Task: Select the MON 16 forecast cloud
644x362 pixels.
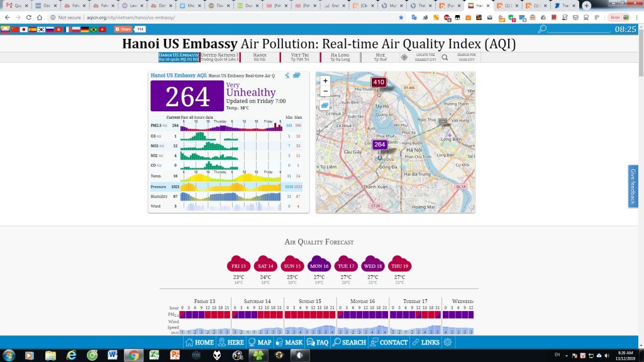Action: [x=319, y=265]
